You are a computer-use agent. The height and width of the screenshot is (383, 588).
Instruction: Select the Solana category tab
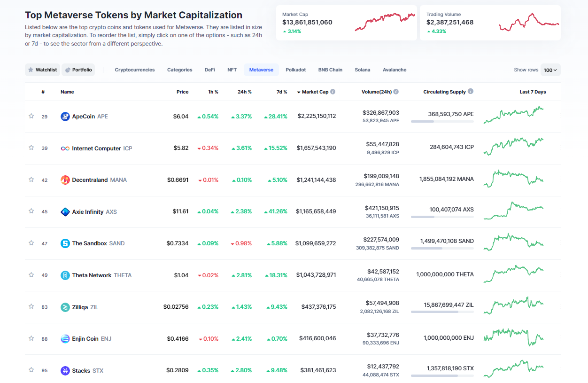coord(362,70)
